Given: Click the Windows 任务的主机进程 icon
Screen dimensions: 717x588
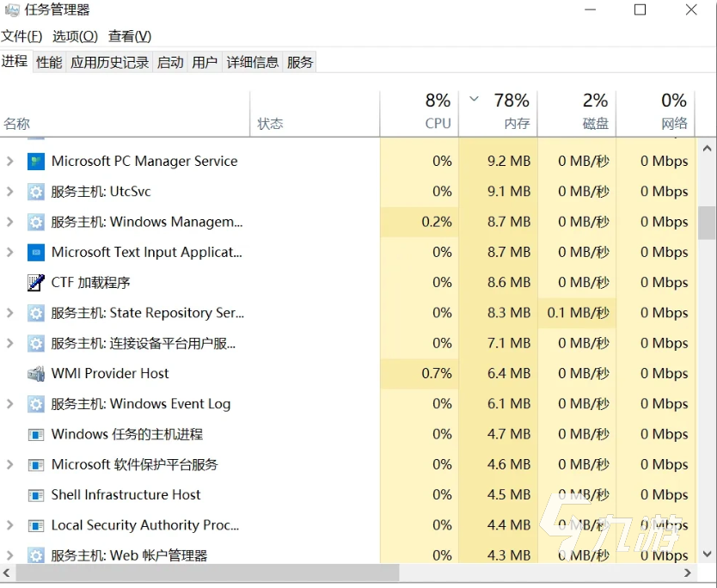Looking at the screenshot, I should (35, 434).
